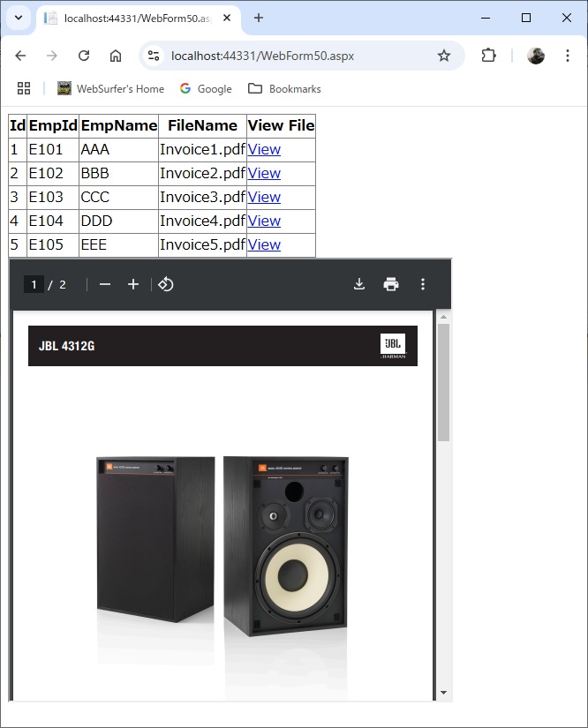Select cell E102
Viewport: 588px width, 728px height.
[x=53, y=173]
